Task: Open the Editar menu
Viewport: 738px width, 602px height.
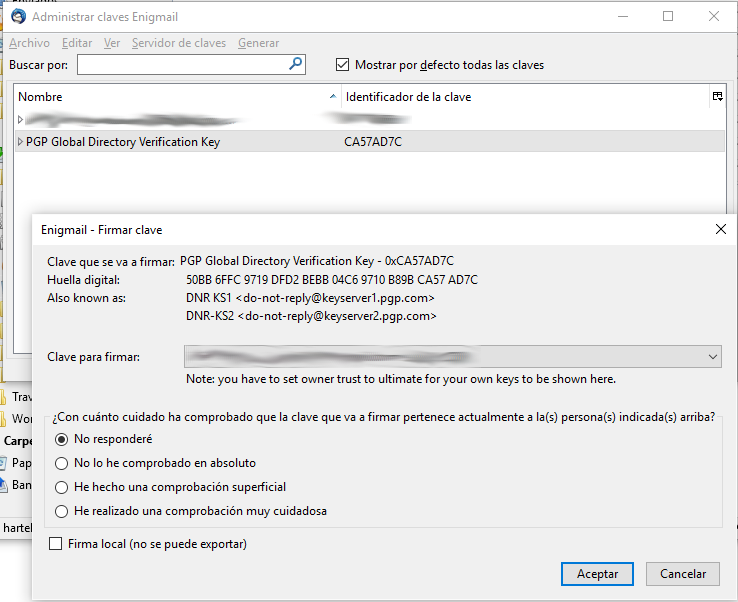Action: coord(77,43)
